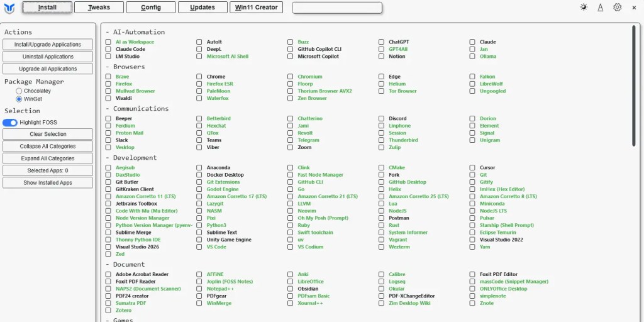Viewport: 644px width, 322px height.
Task: Click Collapse All Categories button
Action: click(x=48, y=146)
